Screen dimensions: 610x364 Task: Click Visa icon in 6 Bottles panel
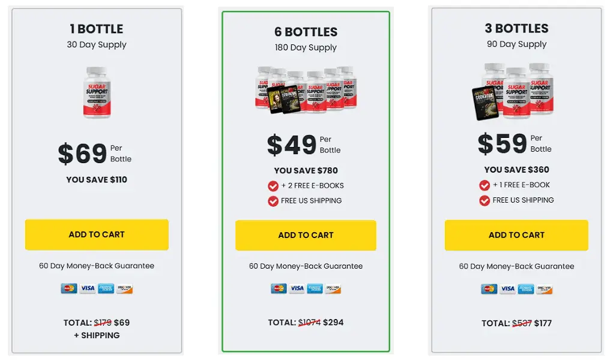(x=297, y=288)
